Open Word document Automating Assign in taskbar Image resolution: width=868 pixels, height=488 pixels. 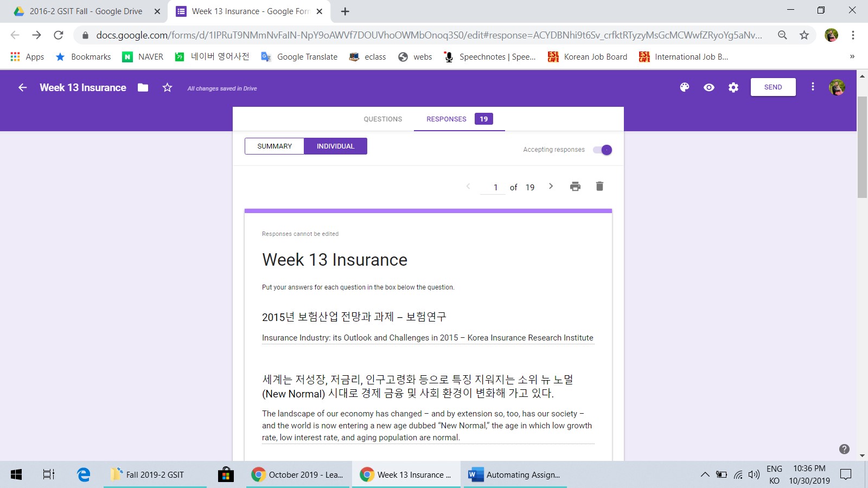tap(514, 474)
